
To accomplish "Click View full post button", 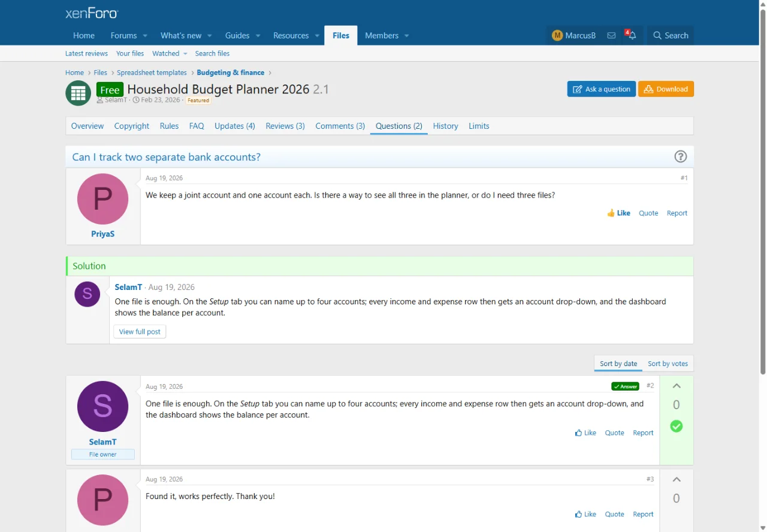I will pos(140,331).
